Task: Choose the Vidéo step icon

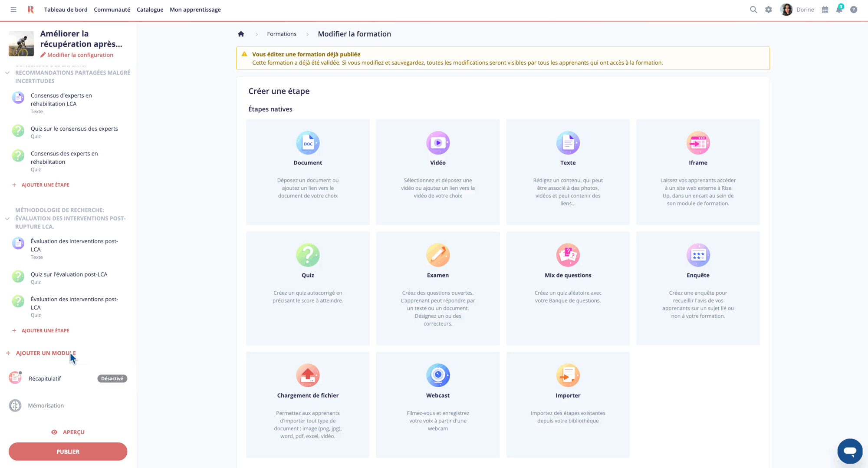Action: 438,143
